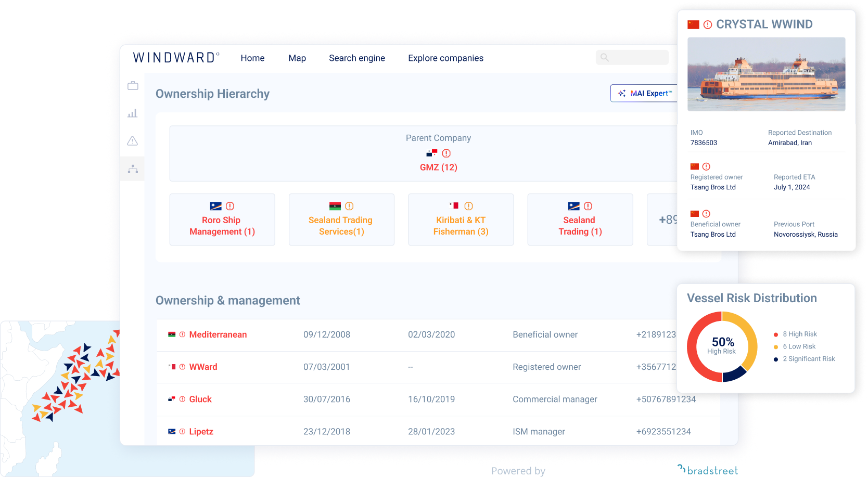
Task: Open the Lipetz company link
Action: (x=201, y=431)
